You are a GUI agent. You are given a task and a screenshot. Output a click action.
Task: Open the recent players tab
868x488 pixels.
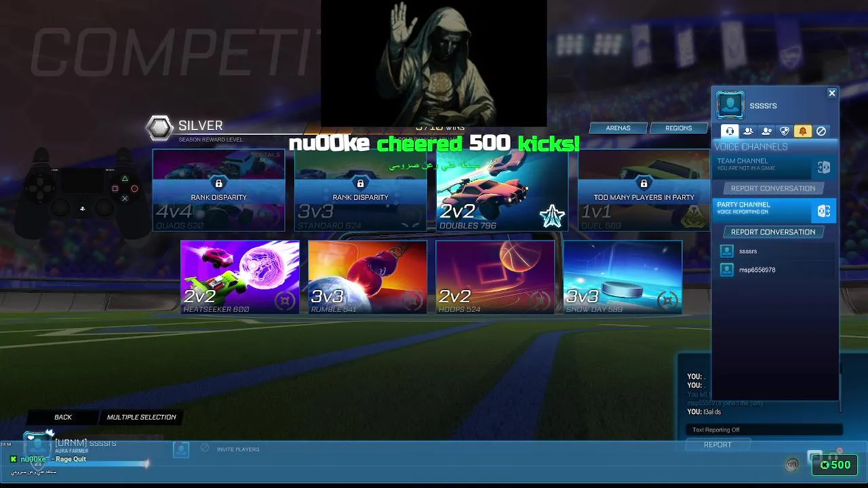pos(766,131)
